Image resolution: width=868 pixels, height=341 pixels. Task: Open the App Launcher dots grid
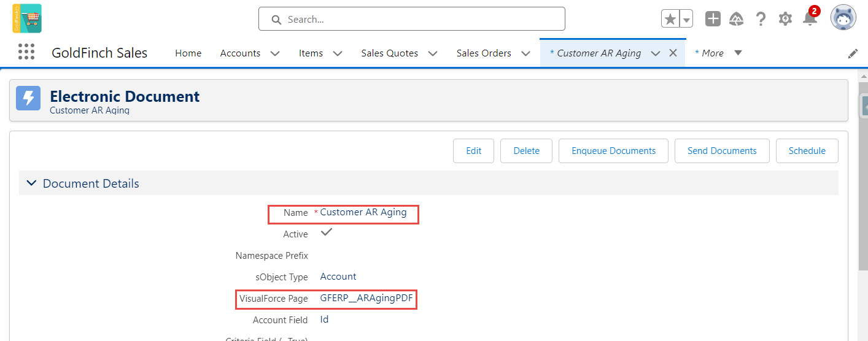[x=26, y=52]
